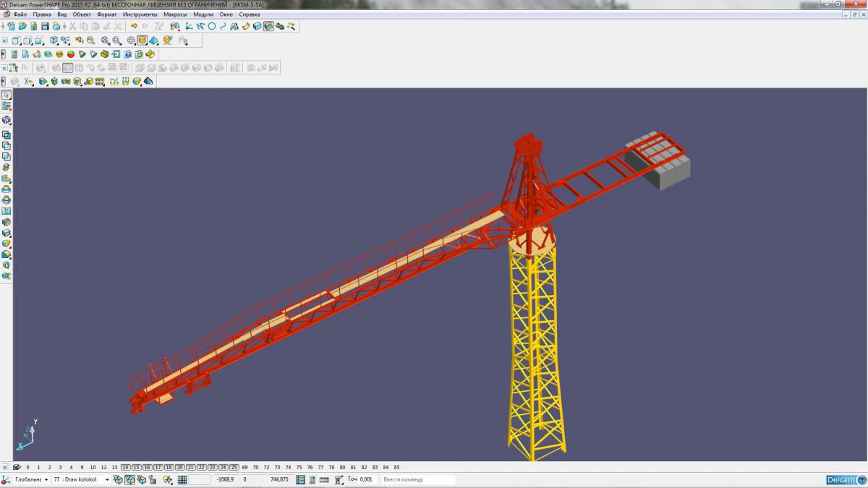This screenshot has width=868, height=488.
Task: Open the Справка menu
Action: coord(250,14)
